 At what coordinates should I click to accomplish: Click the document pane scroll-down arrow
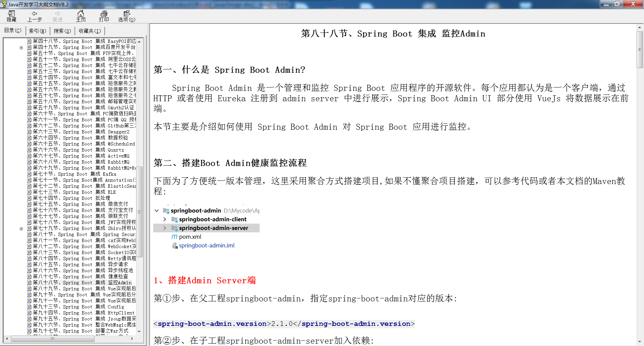click(x=640, y=342)
